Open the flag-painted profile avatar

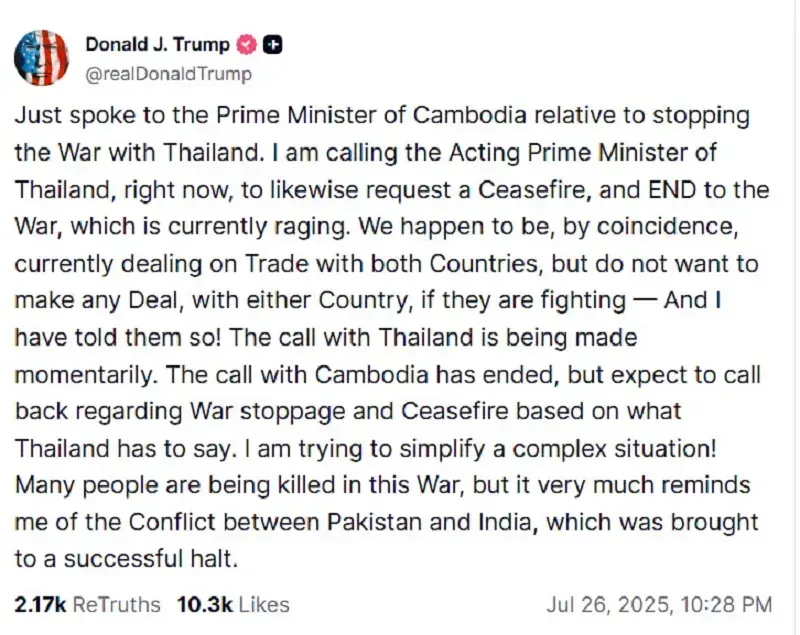click(41, 58)
